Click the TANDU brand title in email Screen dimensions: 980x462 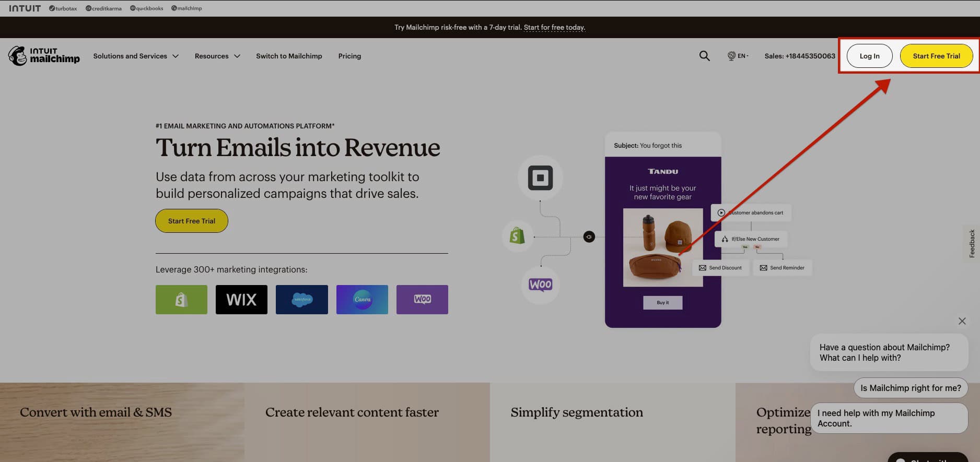[x=662, y=171]
